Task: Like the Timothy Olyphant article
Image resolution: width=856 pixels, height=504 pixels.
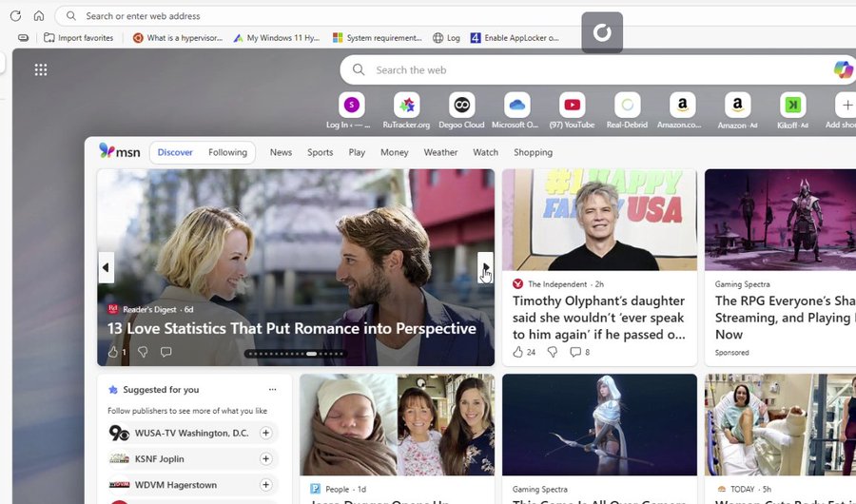Action: 517,352
